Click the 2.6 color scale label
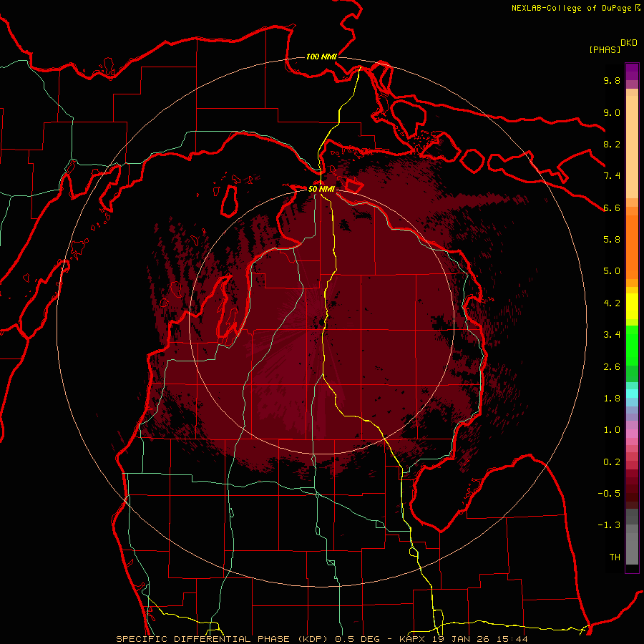Viewport: 644px width, 644px height. pos(612,367)
